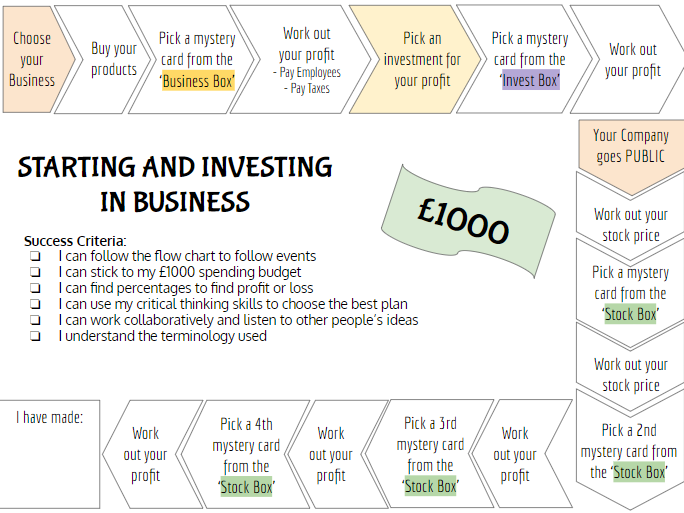Tick the 'work collaboratively' checkbox
Image resolution: width=684 pixels, height=513 pixels.
click(x=35, y=320)
